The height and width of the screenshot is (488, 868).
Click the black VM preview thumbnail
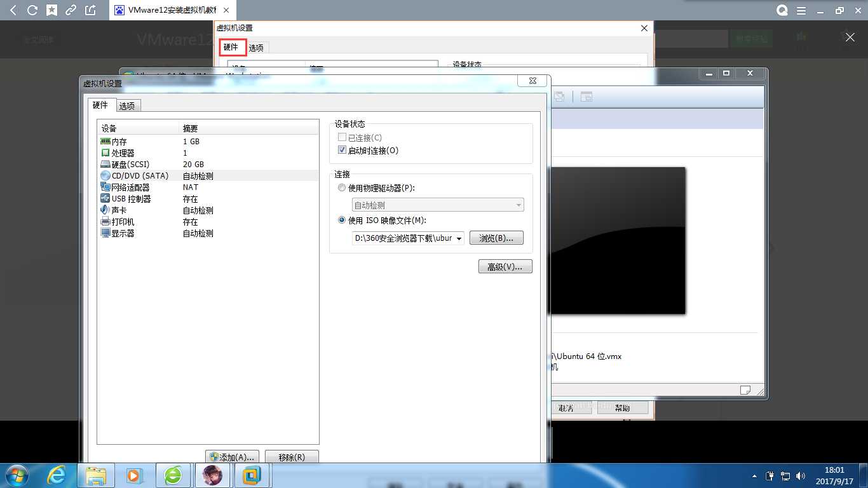pos(618,240)
